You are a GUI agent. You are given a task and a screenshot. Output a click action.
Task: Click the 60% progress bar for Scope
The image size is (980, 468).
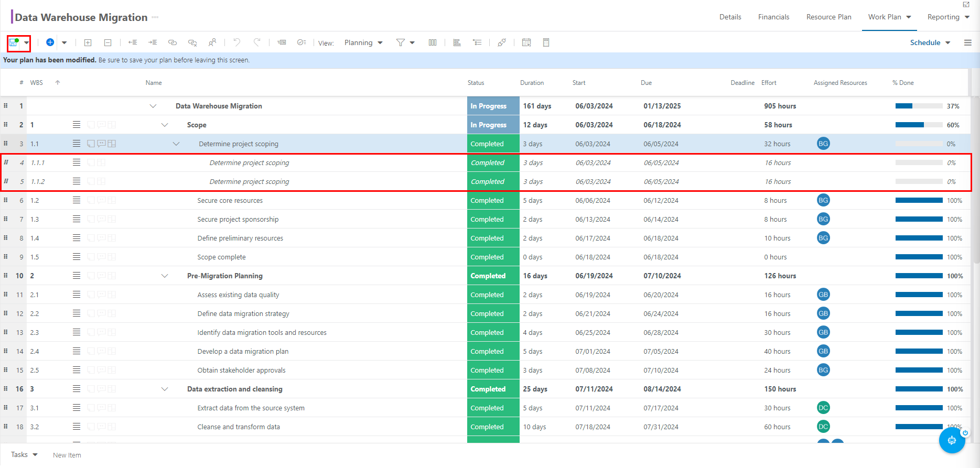pos(919,125)
